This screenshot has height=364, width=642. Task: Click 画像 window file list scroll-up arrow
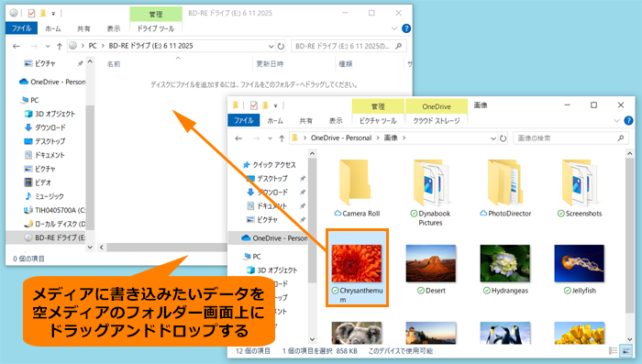pos(630,154)
